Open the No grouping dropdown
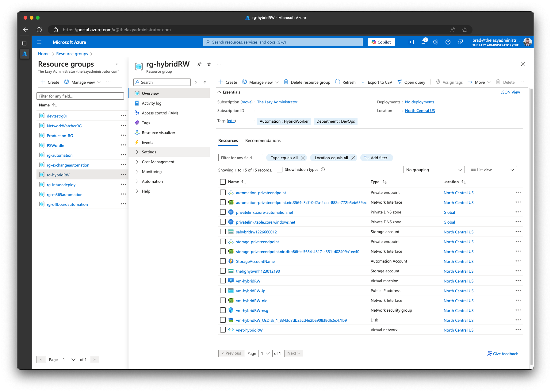This screenshot has width=551, height=392. (434, 170)
